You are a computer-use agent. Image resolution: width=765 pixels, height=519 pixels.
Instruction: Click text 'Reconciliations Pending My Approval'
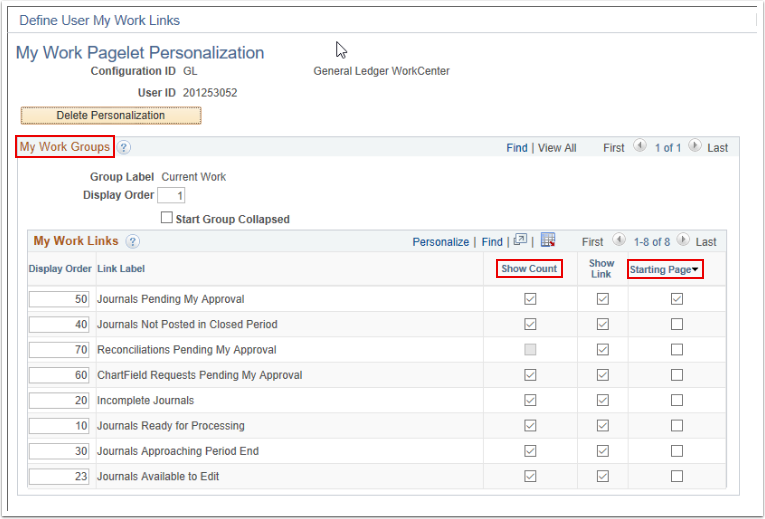tap(186, 350)
